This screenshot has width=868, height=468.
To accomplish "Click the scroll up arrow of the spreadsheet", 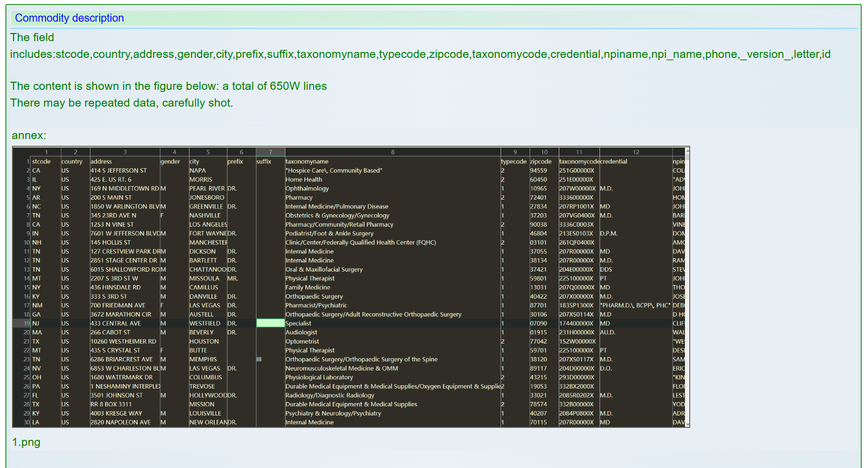I will coord(687,150).
